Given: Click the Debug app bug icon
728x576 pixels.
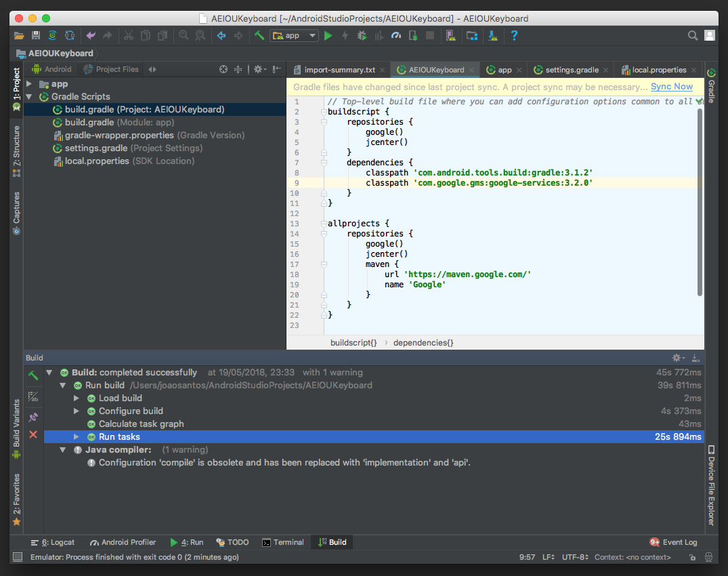Looking at the screenshot, I should [362, 36].
